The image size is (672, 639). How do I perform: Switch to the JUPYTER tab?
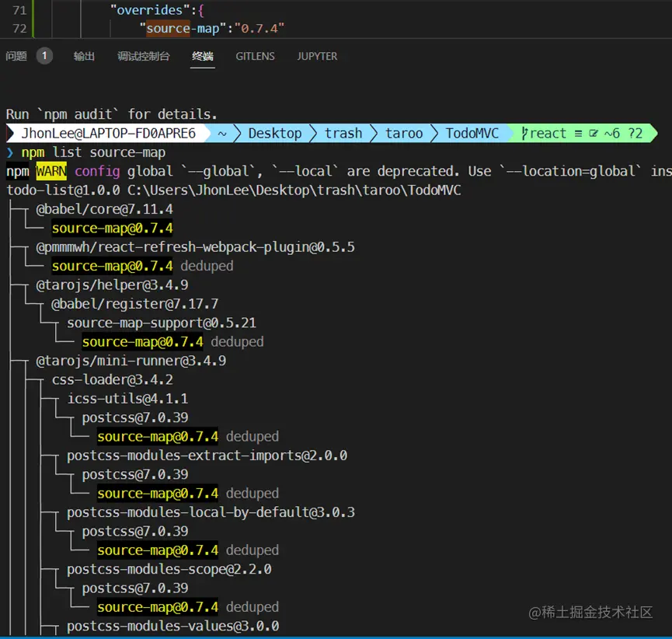[x=317, y=56]
